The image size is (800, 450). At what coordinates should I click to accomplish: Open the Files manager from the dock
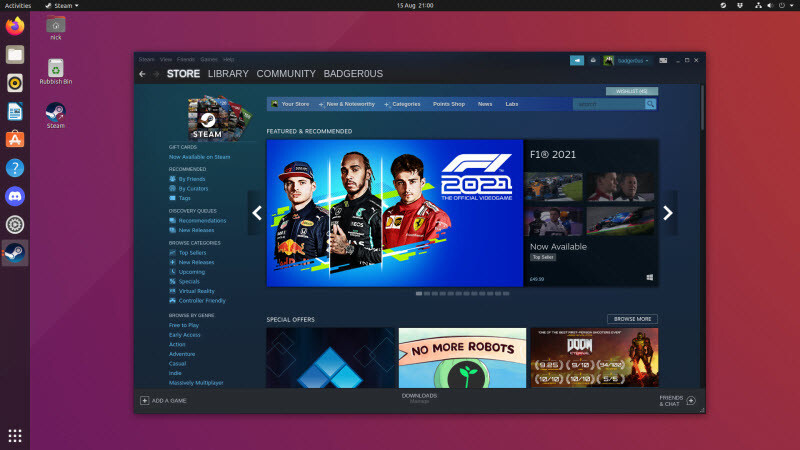(15, 55)
